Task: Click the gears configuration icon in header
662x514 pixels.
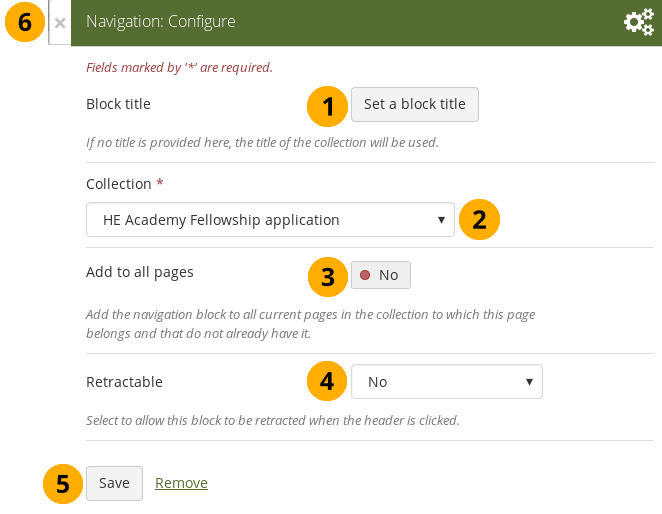Action: [638, 22]
